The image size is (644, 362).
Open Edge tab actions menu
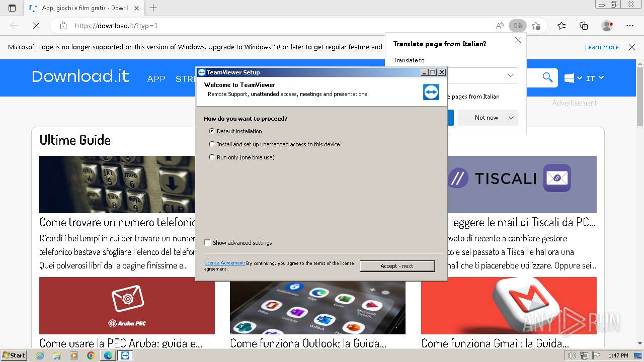[x=12, y=8]
